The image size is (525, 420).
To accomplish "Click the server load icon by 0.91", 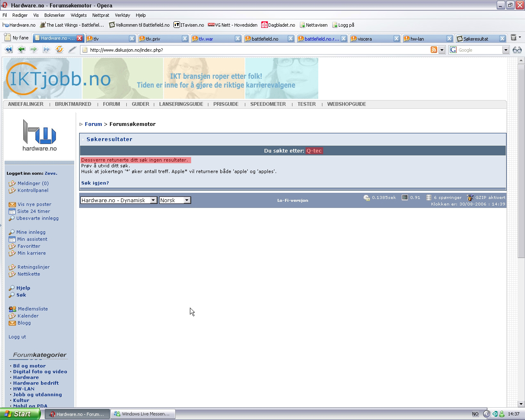I will tap(405, 198).
